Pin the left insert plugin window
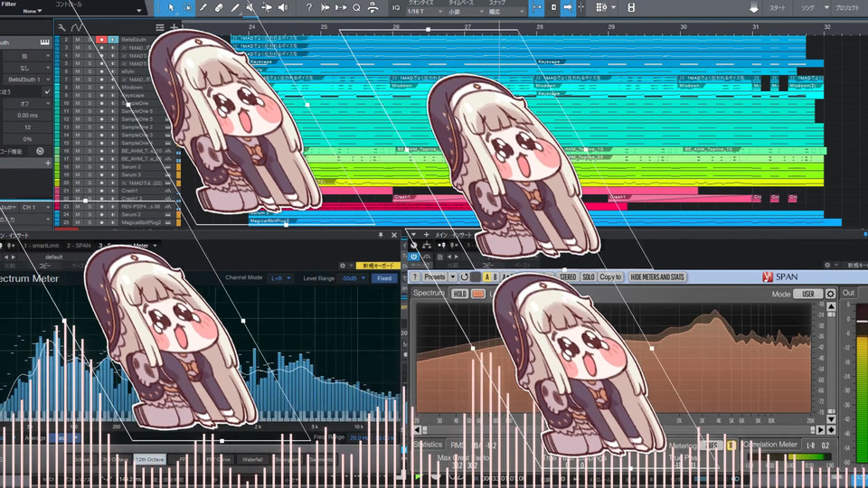 381,235
